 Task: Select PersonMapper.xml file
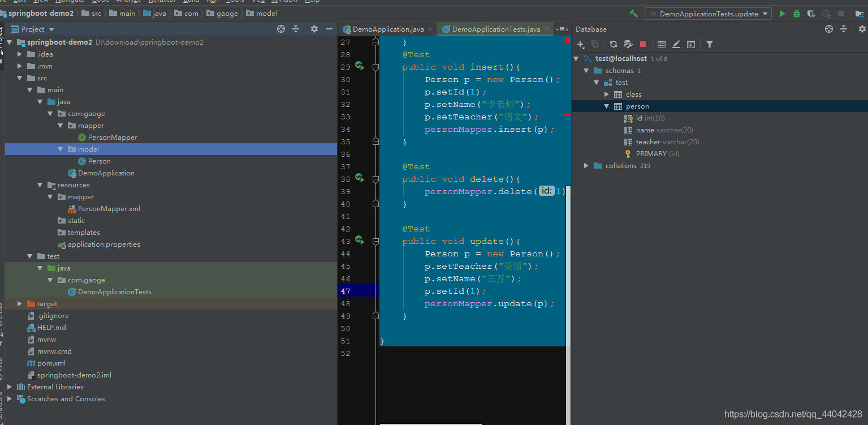click(x=109, y=209)
